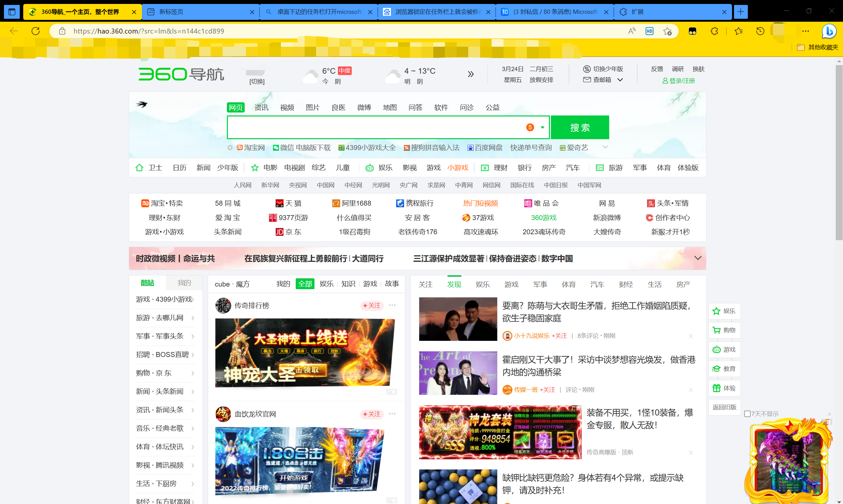Add this page to favorites star
The image size is (843, 504).
(x=667, y=31)
